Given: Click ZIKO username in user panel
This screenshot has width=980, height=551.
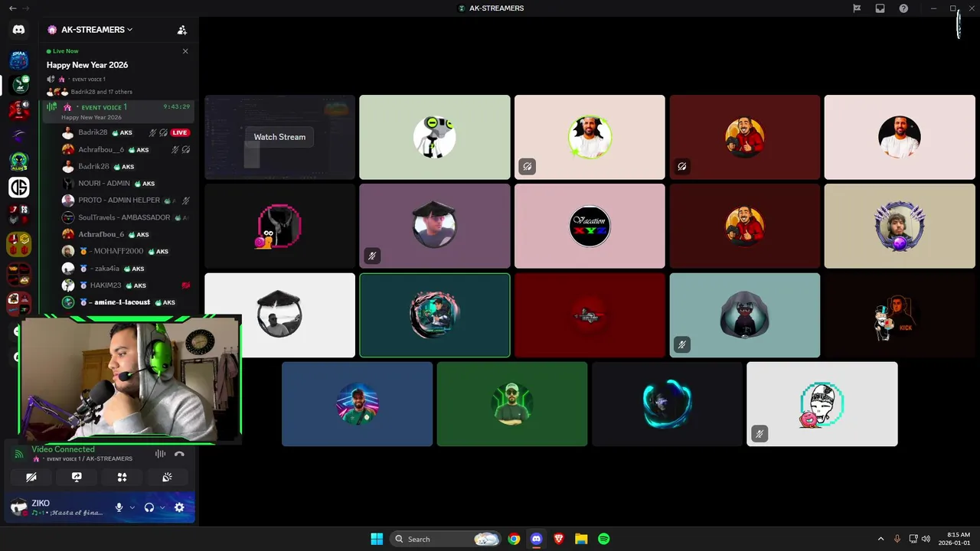Looking at the screenshot, I should [x=41, y=504].
